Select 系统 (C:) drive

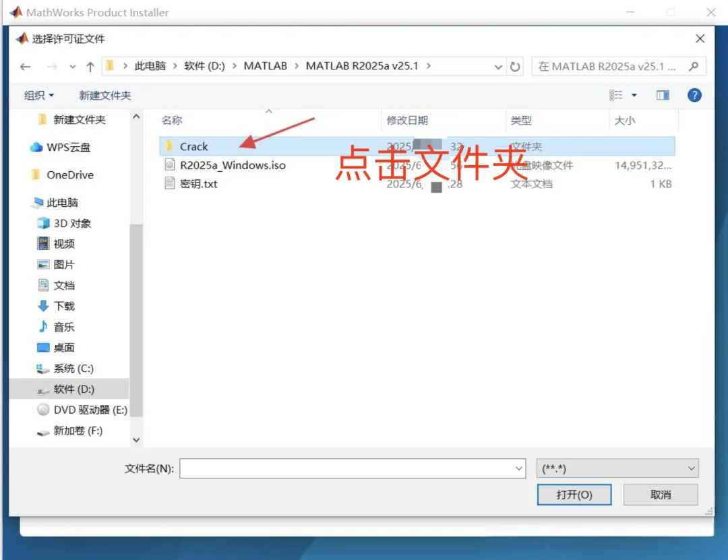pyautogui.click(x=73, y=368)
